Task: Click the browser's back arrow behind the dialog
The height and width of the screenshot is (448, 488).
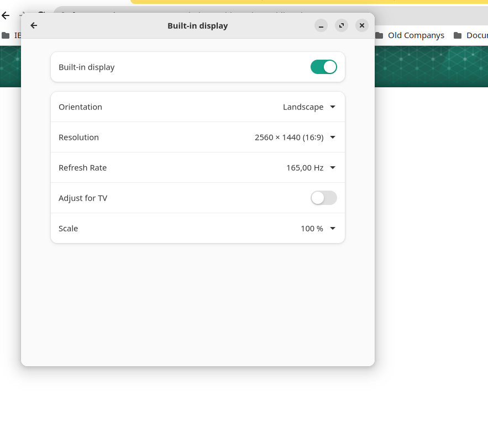Action: (x=6, y=15)
